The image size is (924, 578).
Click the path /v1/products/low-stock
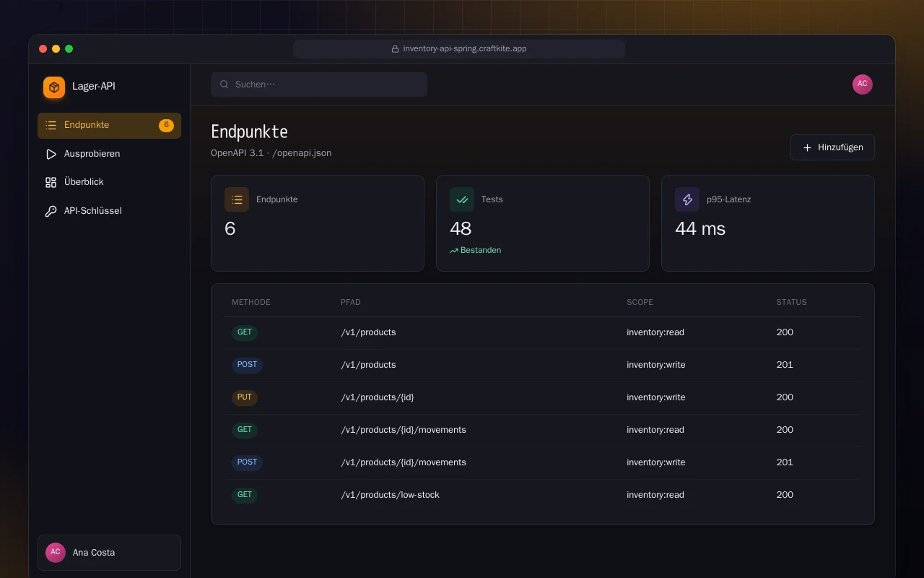pos(390,496)
